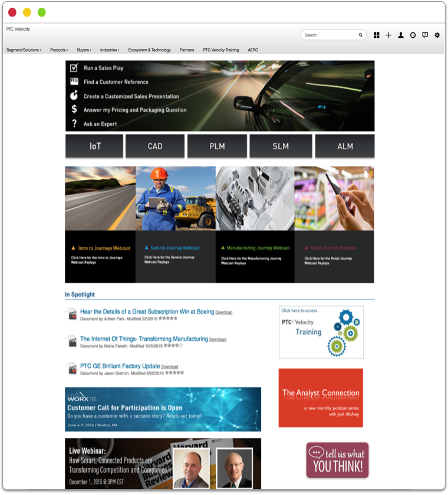Open the user profile icon
The image size is (448, 495).
[401, 35]
